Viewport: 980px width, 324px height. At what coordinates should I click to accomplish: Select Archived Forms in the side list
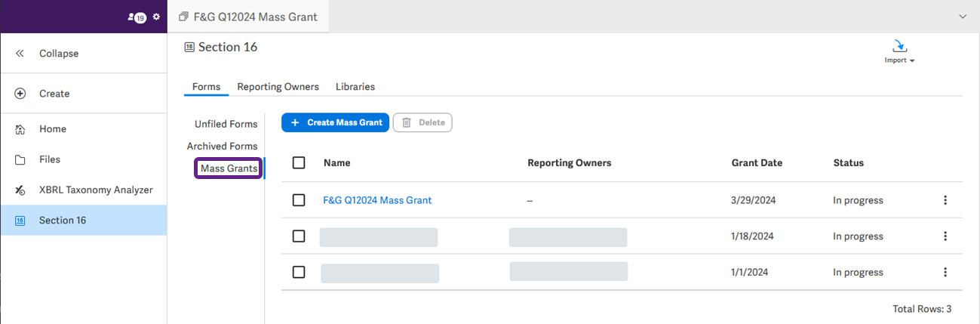pyautogui.click(x=222, y=147)
